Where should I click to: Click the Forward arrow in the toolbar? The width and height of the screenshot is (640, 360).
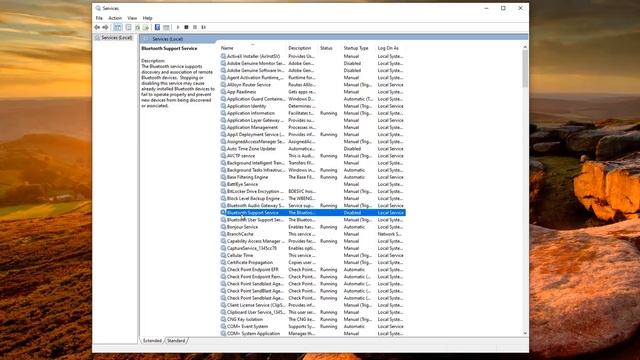(105, 27)
